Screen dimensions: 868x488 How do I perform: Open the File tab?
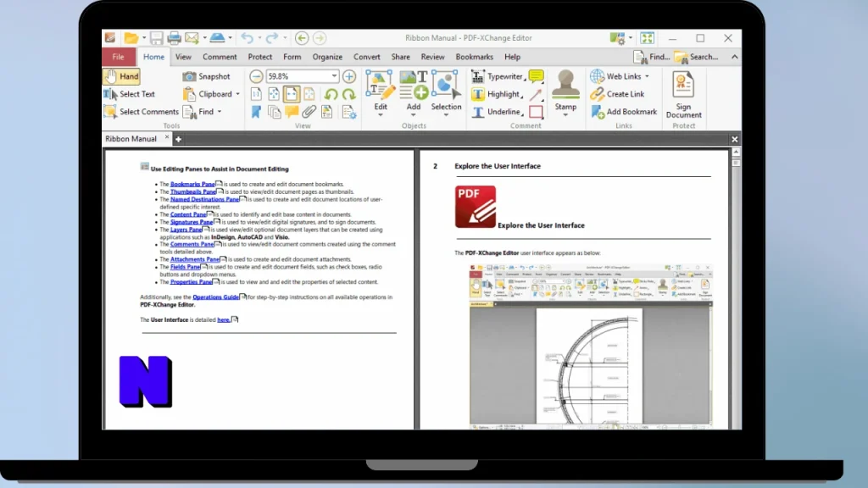coord(119,57)
